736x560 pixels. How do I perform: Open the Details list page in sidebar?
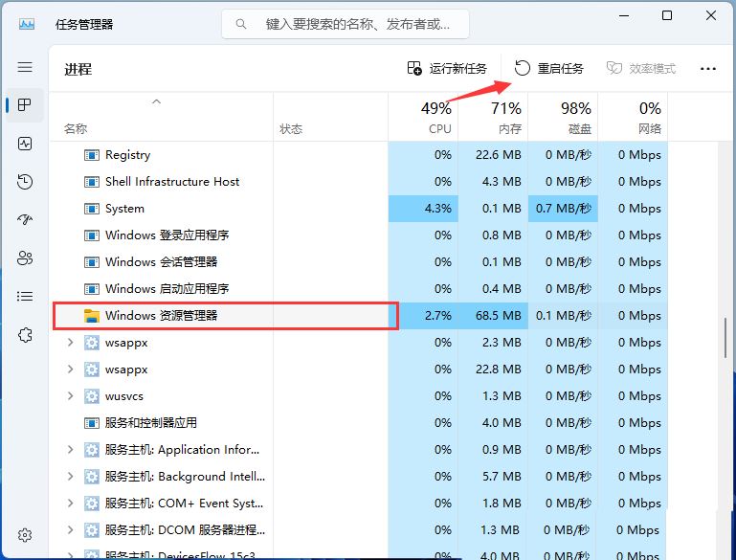25,297
